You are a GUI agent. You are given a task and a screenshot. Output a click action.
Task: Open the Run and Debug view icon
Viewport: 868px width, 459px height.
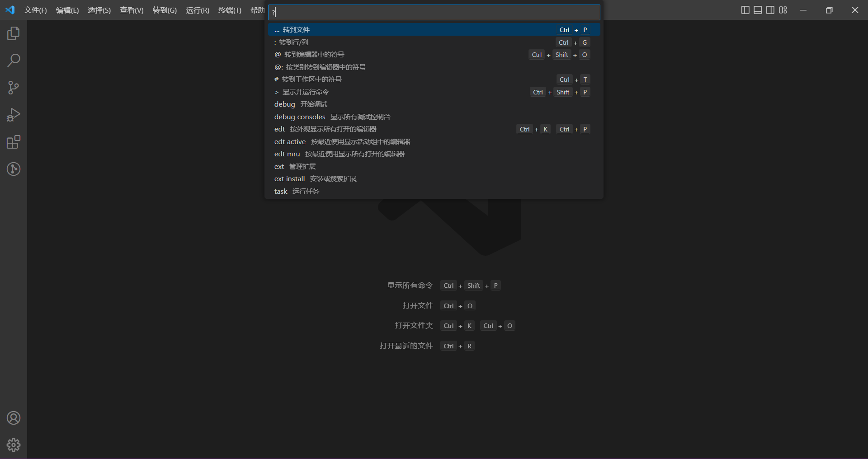point(14,115)
